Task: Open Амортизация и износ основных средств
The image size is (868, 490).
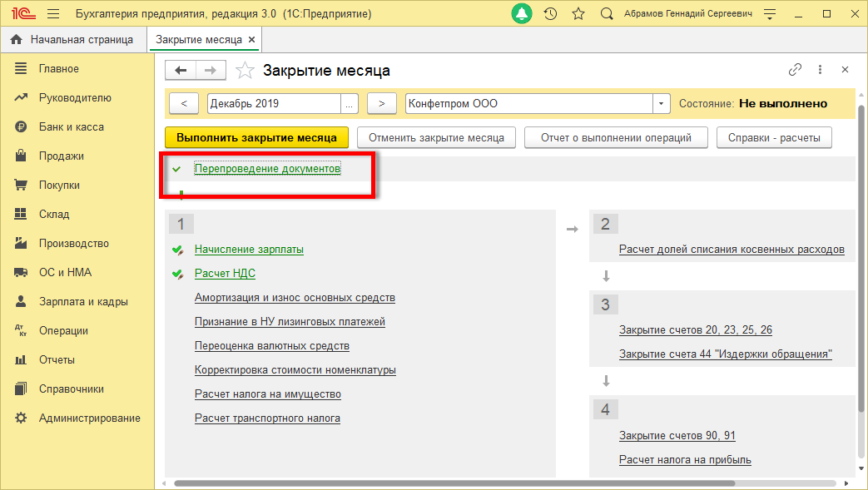Action: click(295, 298)
